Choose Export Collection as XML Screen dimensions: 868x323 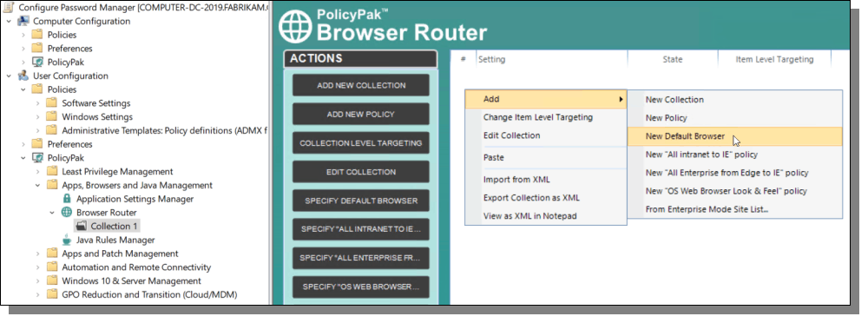[x=546, y=198]
